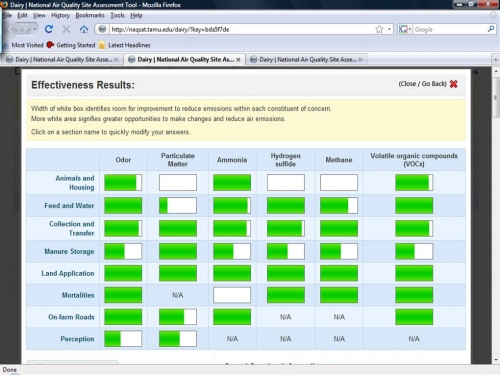Open the Getting Started bookmark
Image resolution: width=500 pixels, height=375 pixels.
point(71,45)
